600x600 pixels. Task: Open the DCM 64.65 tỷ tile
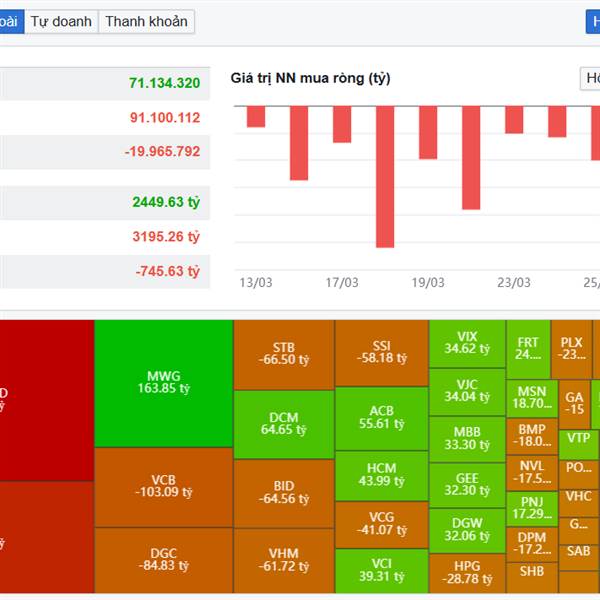coord(284,424)
